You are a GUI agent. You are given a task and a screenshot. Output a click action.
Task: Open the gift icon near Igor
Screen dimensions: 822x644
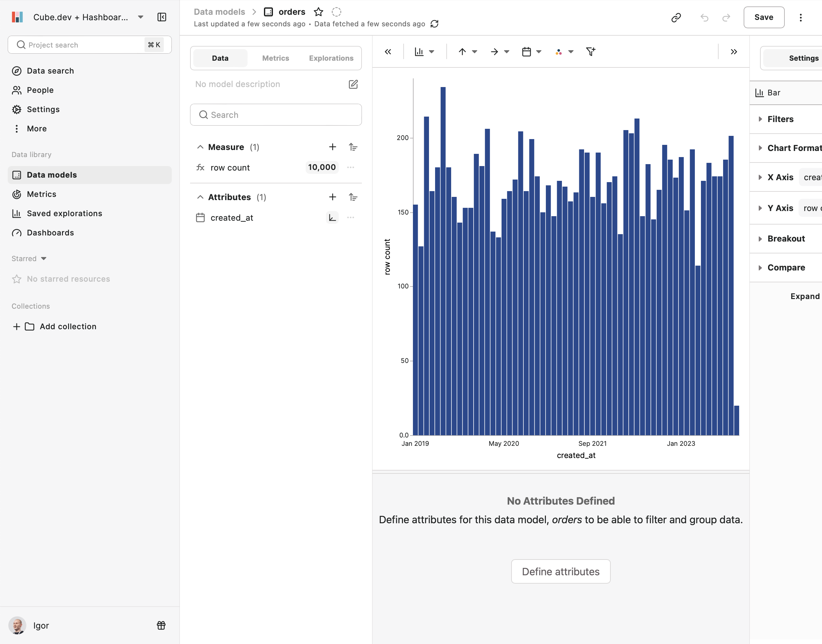pyautogui.click(x=161, y=625)
